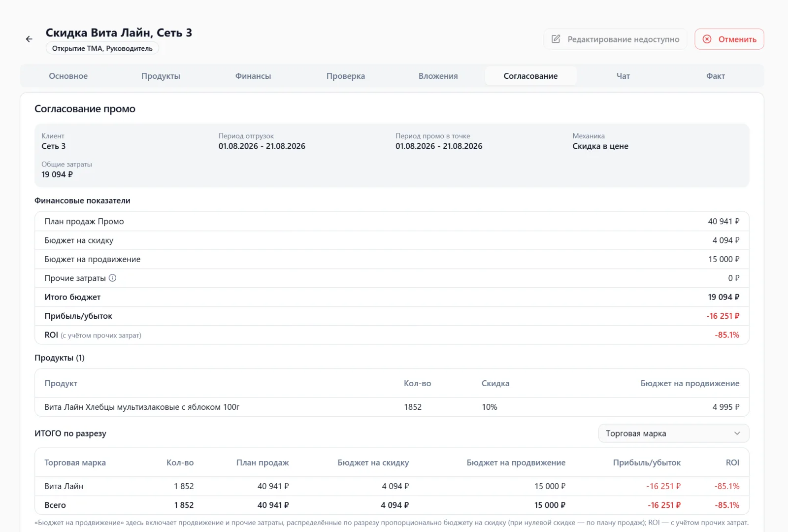The image size is (788, 532).
Task: Click the 4 995 ₽ product promotion budget
Action: point(726,407)
